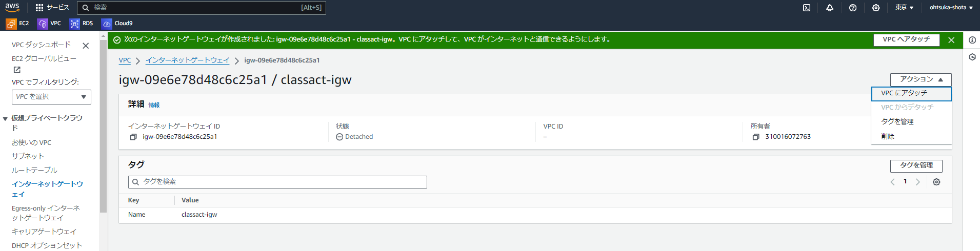The width and height of the screenshot is (980, 251).
Task: Click the 'タグを管理' button in Tags panel
Action: [916, 165]
